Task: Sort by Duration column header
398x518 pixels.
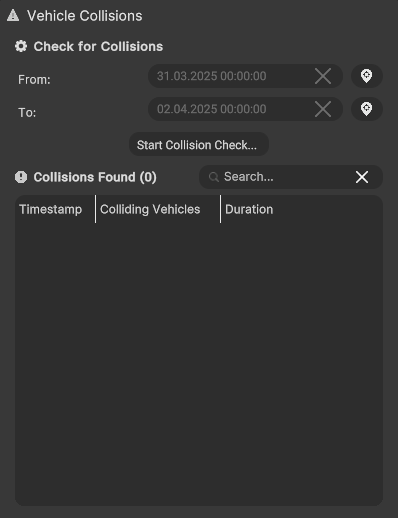Action: [x=249, y=209]
